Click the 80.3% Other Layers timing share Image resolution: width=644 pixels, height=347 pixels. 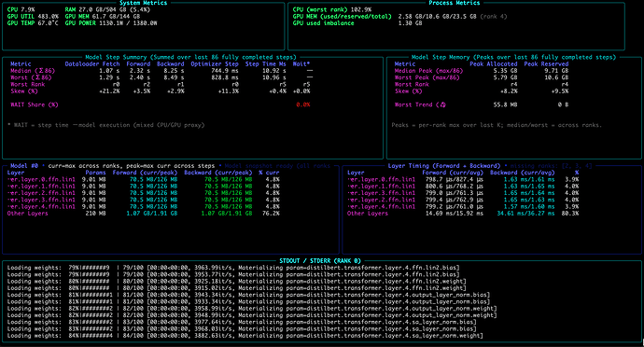coord(570,214)
